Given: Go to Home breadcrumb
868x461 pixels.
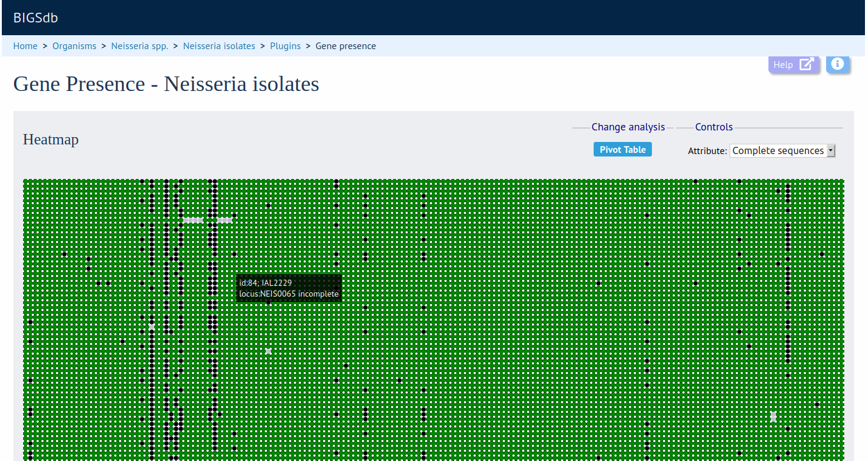Looking at the screenshot, I should coord(25,46).
